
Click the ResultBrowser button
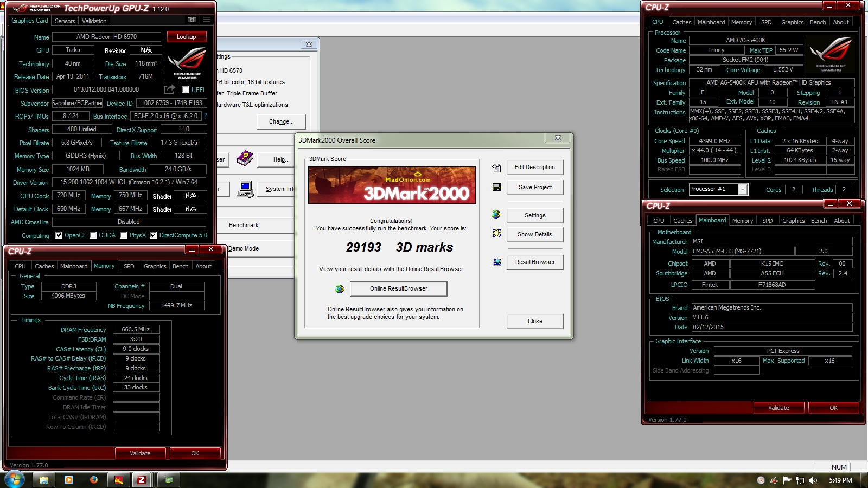(x=535, y=262)
